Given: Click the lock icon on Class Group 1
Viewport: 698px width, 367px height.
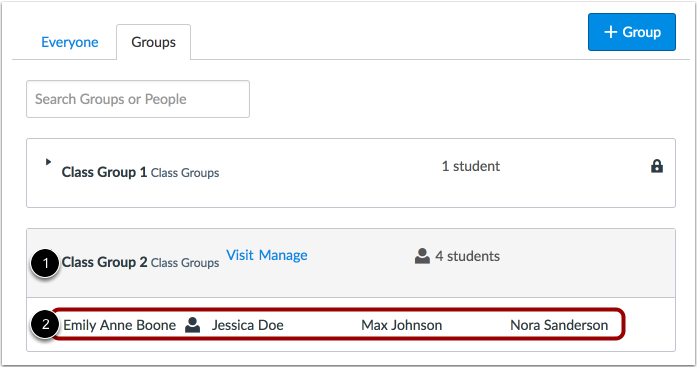Looking at the screenshot, I should 657,166.
